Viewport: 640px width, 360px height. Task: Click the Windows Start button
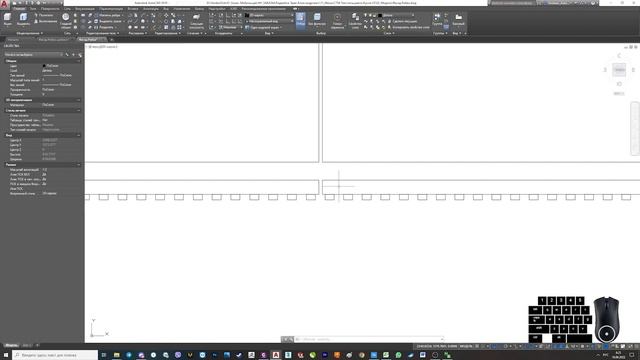coord(6,355)
